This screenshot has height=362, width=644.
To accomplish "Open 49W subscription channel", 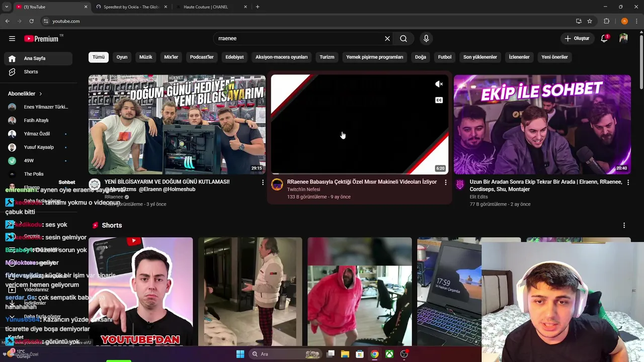I will pos(38,161).
